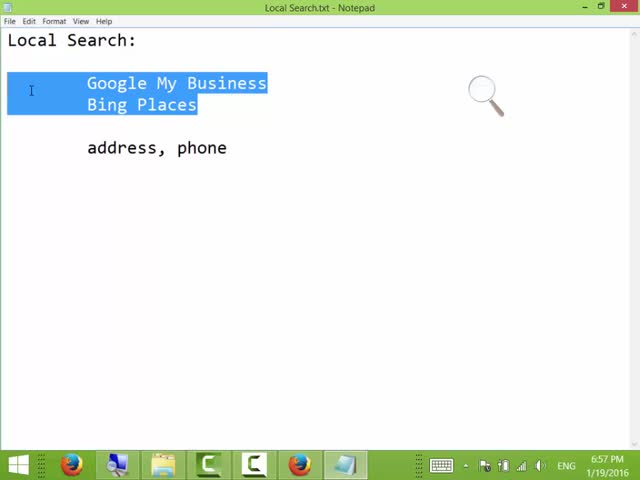The image size is (640, 480).
Task: Open File Explorer from the taskbar
Action: point(163,465)
